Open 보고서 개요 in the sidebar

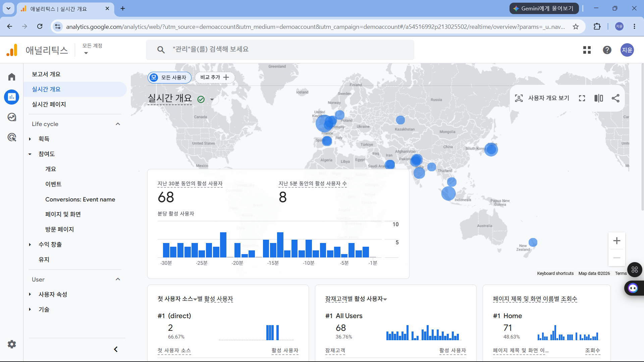click(x=46, y=74)
